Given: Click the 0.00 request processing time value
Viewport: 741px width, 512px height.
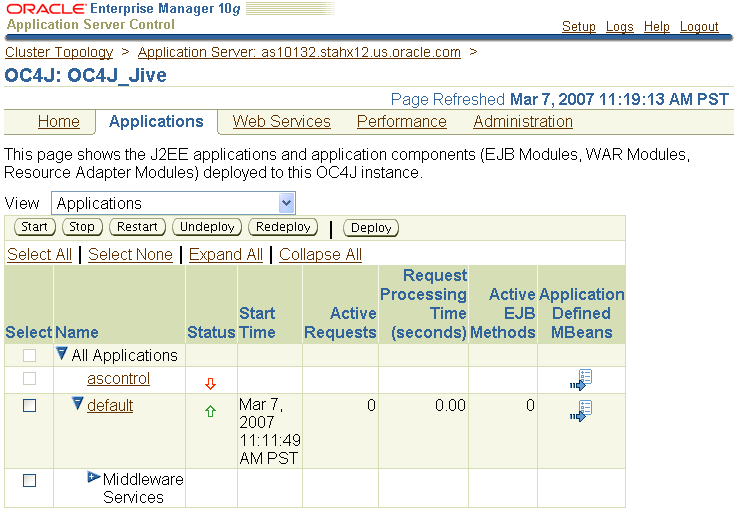Looking at the screenshot, I should click(x=450, y=405).
